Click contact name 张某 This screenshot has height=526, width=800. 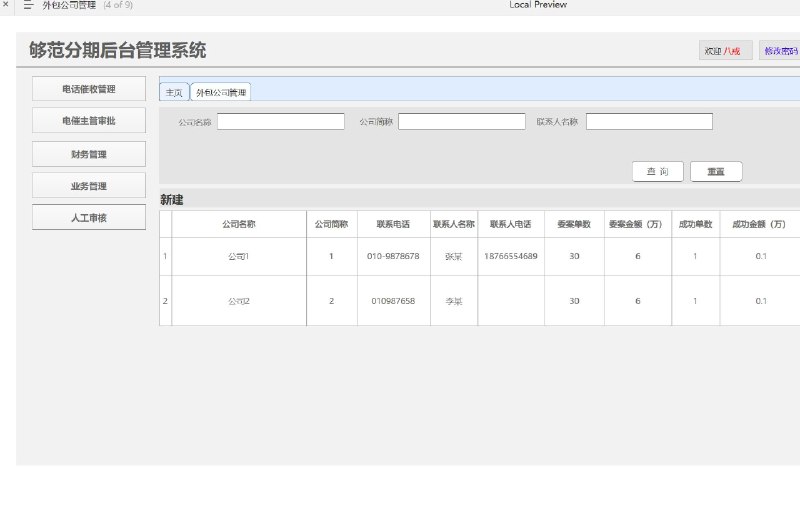454,256
